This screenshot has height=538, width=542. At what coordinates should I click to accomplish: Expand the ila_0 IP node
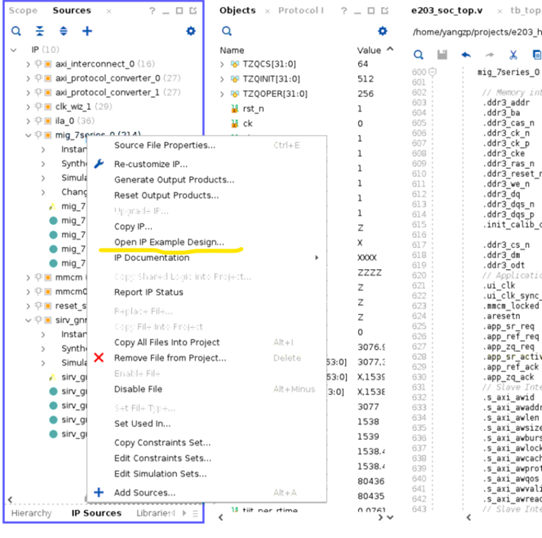[x=28, y=121]
